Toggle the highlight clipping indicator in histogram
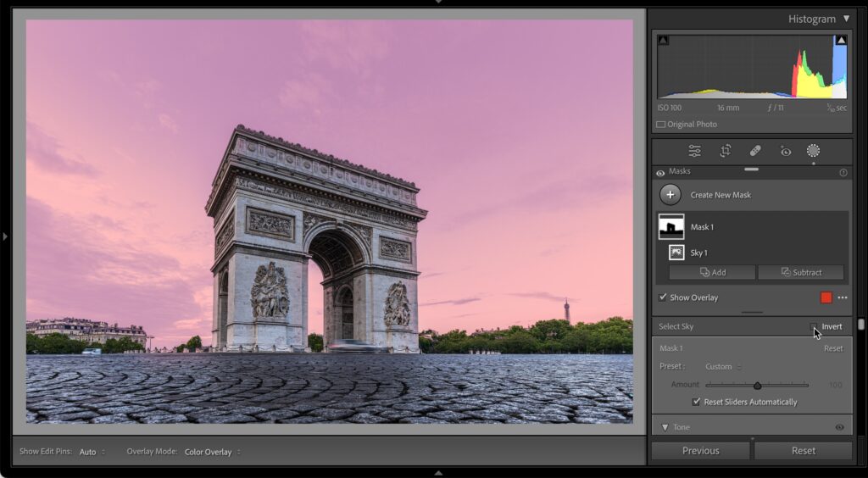 (x=841, y=40)
